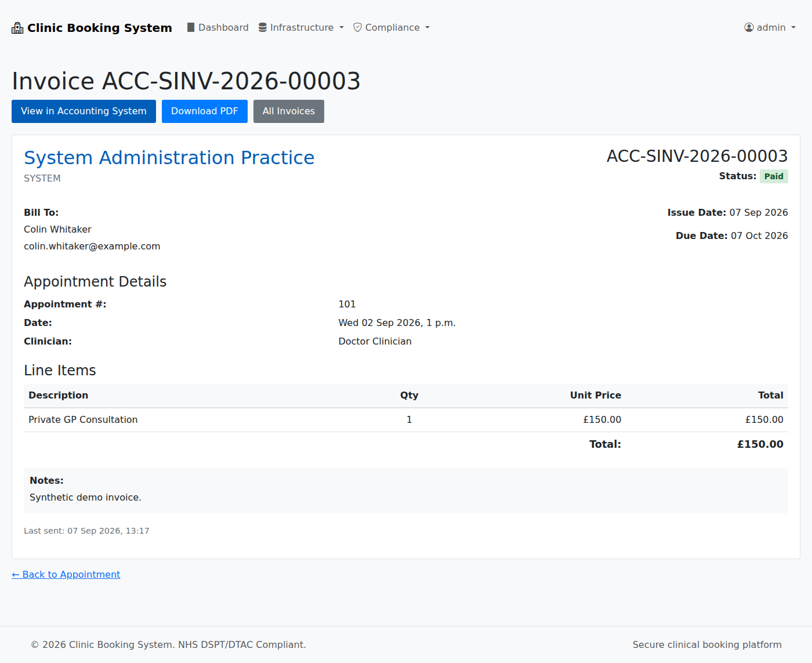Image resolution: width=812 pixels, height=663 pixels.
Task: Click the Issue Date 07 Sep 2026
Action: 759,212
